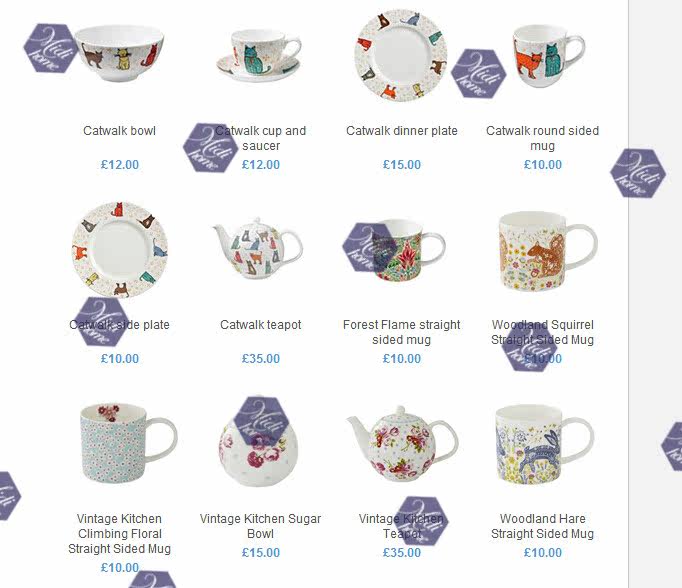Click the Catwalk cup and saucer image
This screenshot has width=682, height=588.
click(259, 55)
